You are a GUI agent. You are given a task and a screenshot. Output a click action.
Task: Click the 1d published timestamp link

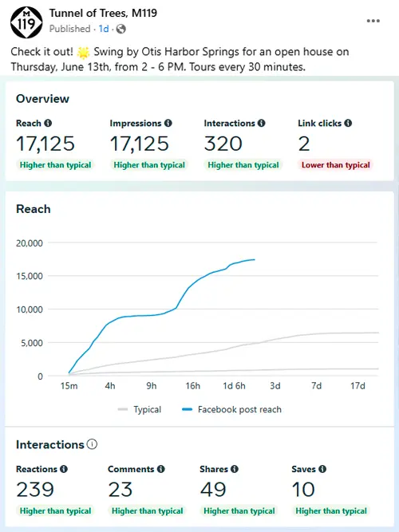[104, 29]
